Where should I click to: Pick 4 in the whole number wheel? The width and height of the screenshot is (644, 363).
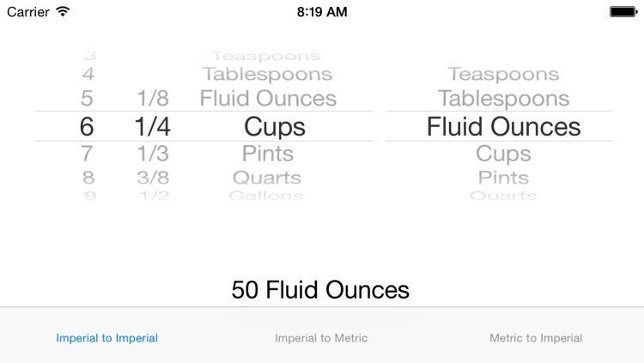tap(88, 75)
